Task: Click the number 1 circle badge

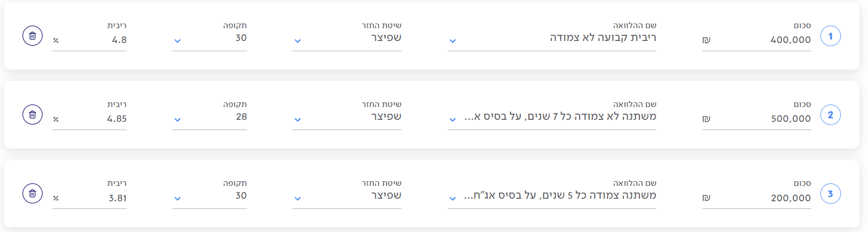Action: pyautogui.click(x=830, y=36)
